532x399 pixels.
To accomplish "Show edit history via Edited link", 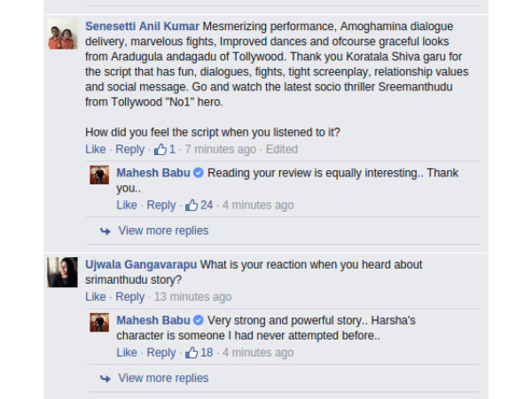I will (x=282, y=149).
